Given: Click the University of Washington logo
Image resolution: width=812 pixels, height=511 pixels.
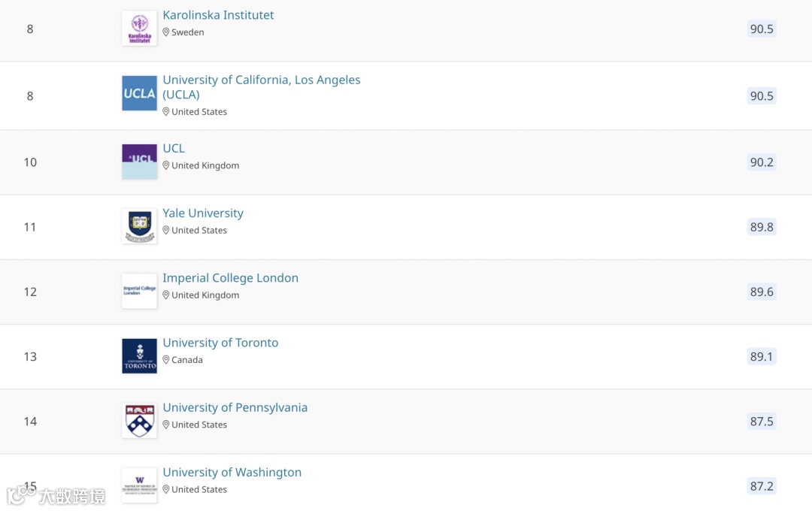Looking at the screenshot, I should tap(139, 485).
